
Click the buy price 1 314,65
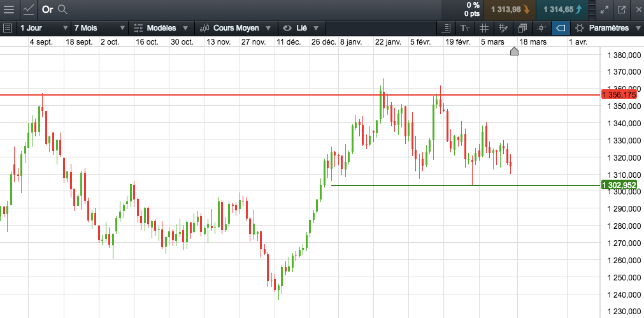(x=562, y=10)
